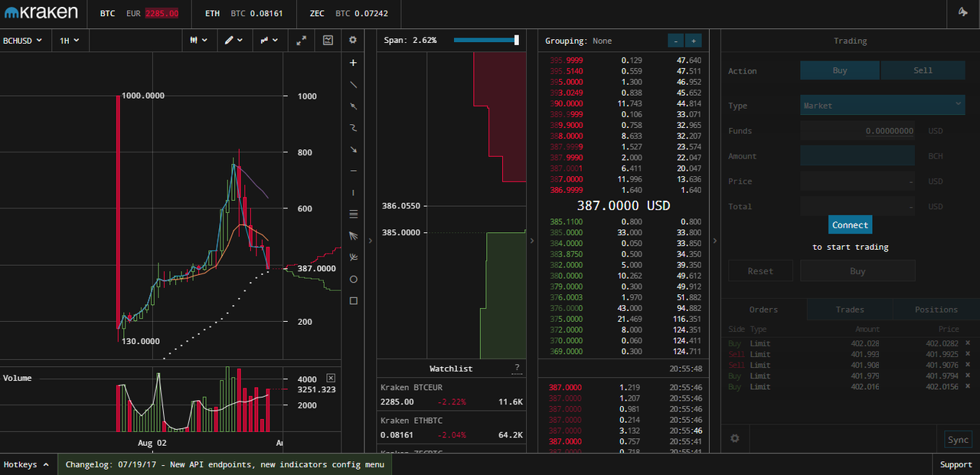Click top-right account icon
Viewport: 980px width, 475px height.
click(x=963, y=12)
